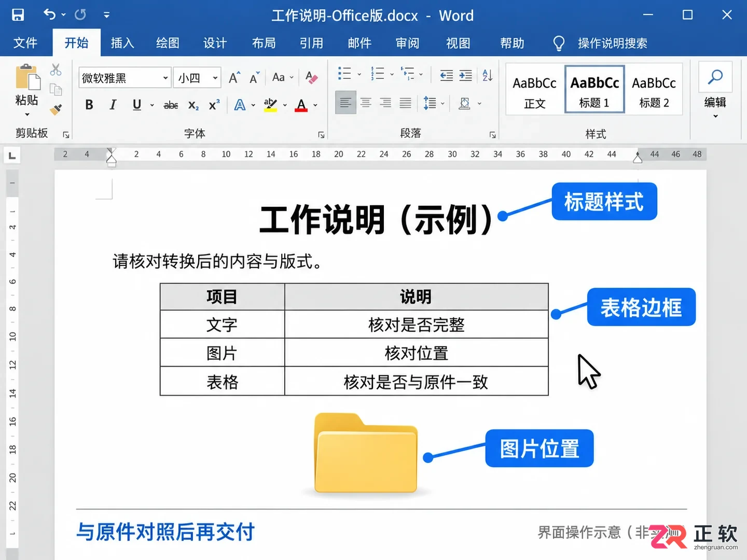Viewport: 747px width, 560px height.
Task: Switch to the 插入 tab
Action: [122, 43]
